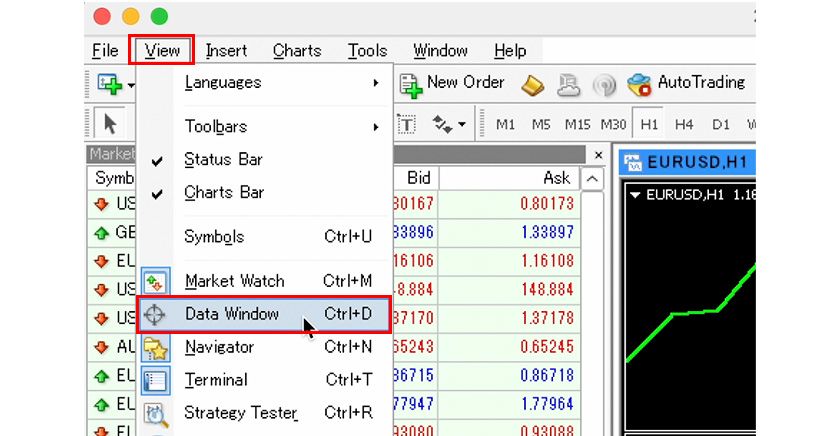Viewport: 840px width, 436px height.
Task: Open the Insert menu
Action: [226, 51]
